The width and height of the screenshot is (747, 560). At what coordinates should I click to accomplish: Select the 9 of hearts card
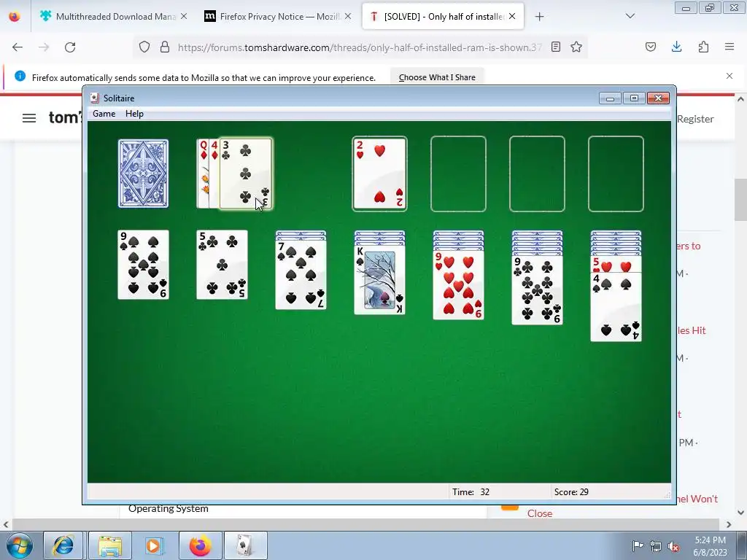(458, 285)
